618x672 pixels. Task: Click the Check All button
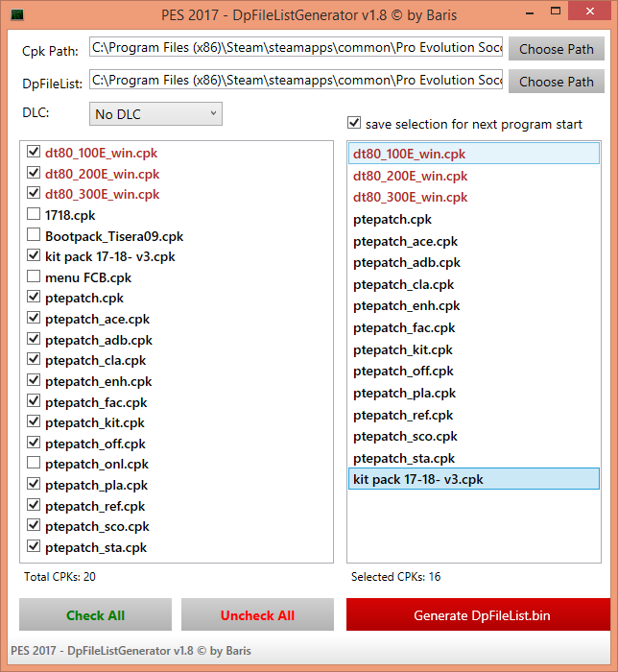click(x=96, y=615)
